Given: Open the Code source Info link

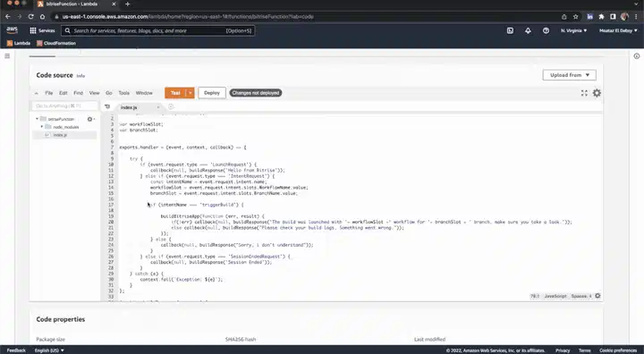Looking at the screenshot, I should [x=80, y=76].
